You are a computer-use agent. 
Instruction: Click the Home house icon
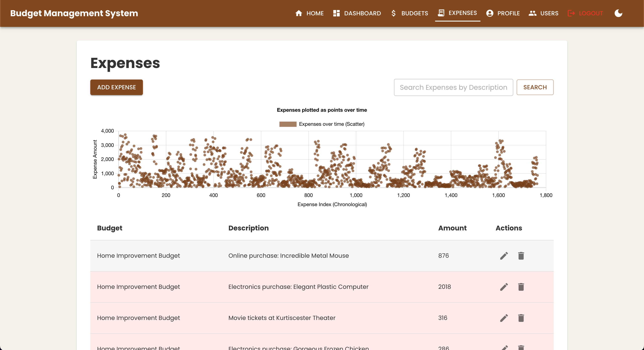coord(299,13)
